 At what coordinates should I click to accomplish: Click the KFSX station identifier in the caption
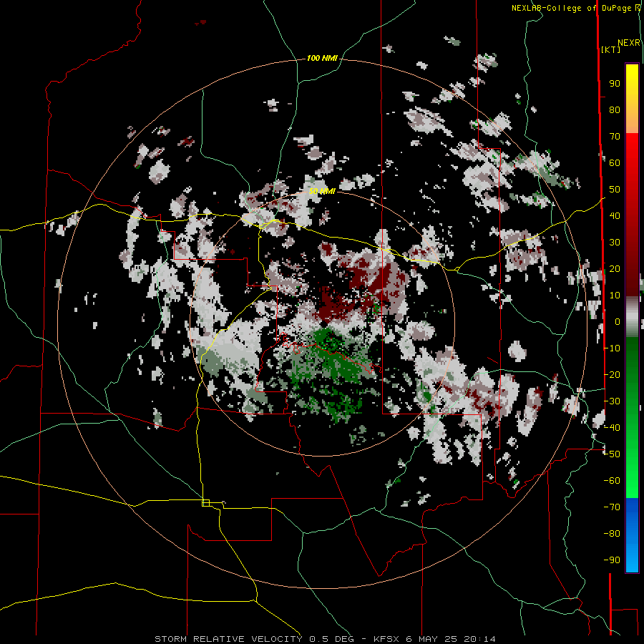point(386,639)
